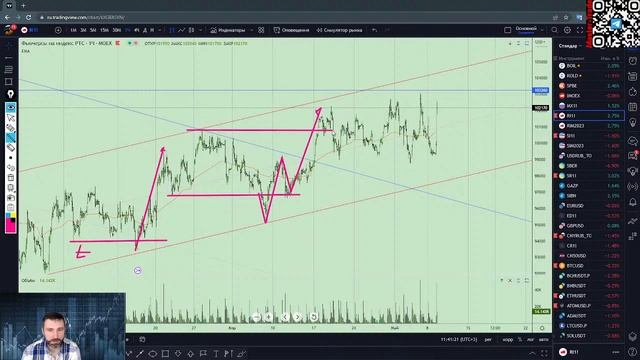The height and width of the screenshot is (360, 640).
Task: Open the indicator templates grid icon
Action: click(261, 30)
